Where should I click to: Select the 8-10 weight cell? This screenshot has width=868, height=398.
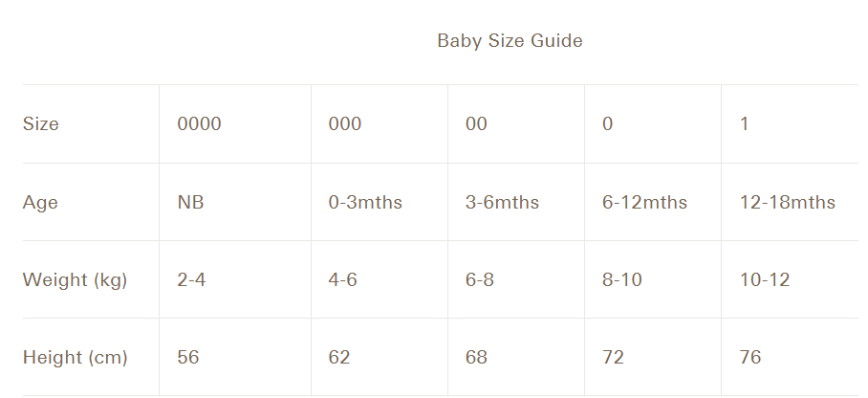622,280
